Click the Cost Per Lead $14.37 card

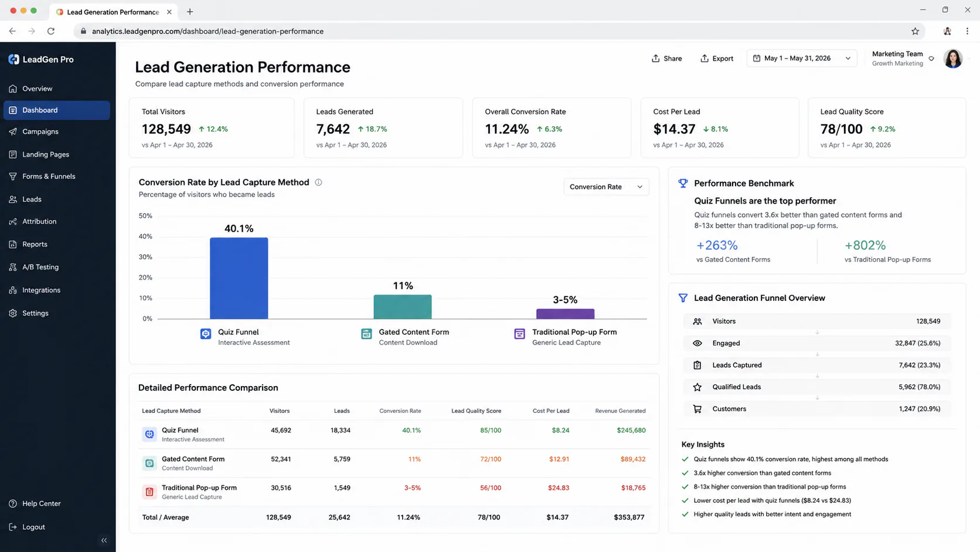coord(720,128)
